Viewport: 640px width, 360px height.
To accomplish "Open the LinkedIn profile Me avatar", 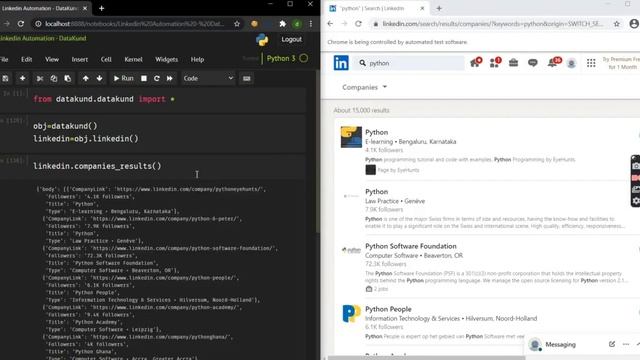I will pos(571,63).
